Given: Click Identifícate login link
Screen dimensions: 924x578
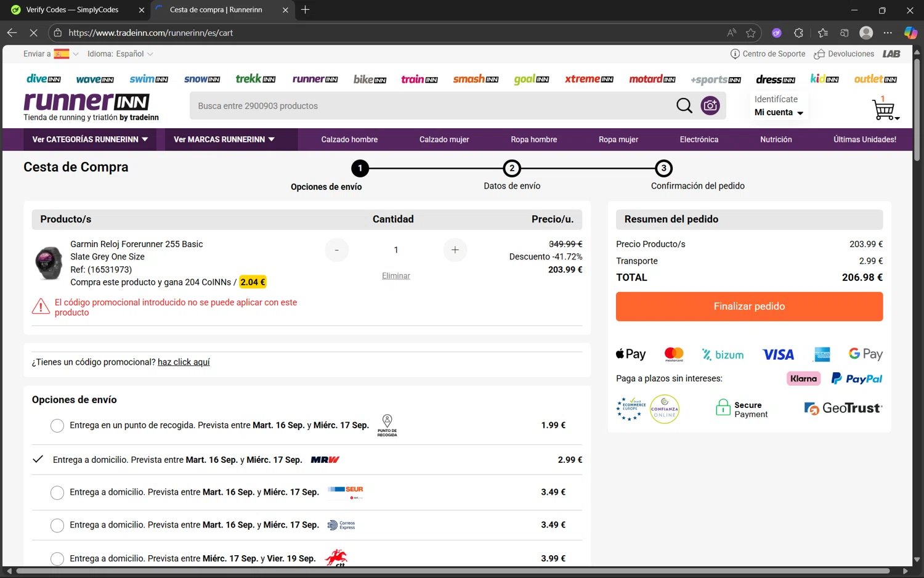Looking at the screenshot, I should tap(776, 99).
